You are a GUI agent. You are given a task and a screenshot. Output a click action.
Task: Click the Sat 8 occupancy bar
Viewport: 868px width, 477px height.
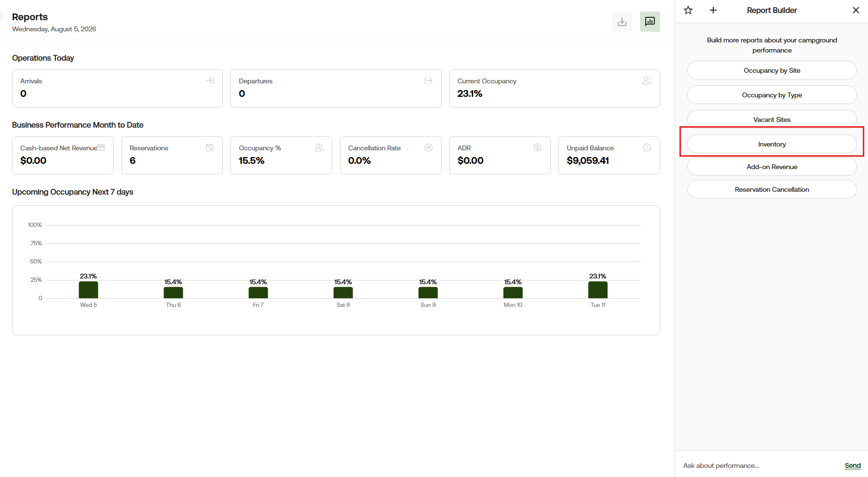coord(343,292)
